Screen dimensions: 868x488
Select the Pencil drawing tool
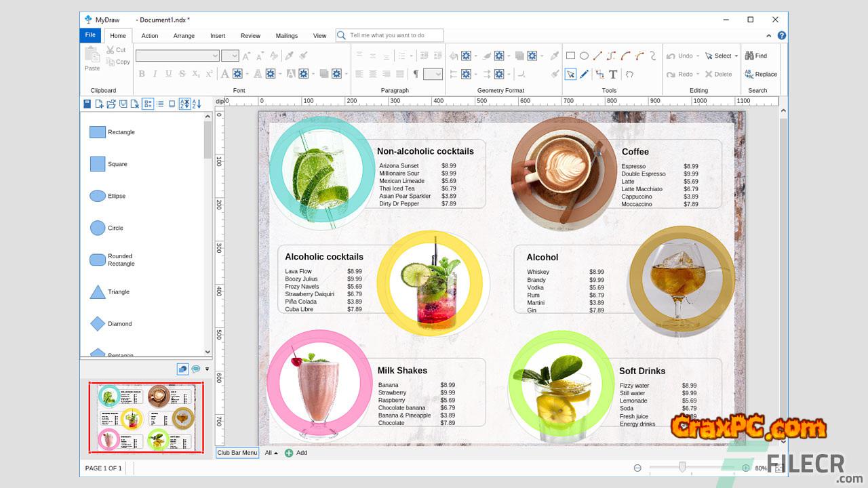click(x=585, y=75)
